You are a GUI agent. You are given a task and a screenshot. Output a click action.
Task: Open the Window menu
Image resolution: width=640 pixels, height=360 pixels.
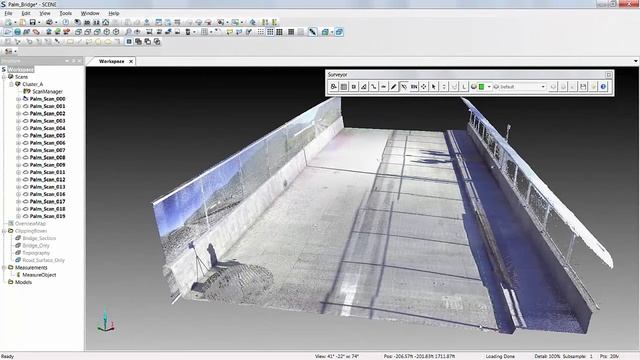click(x=90, y=13)
